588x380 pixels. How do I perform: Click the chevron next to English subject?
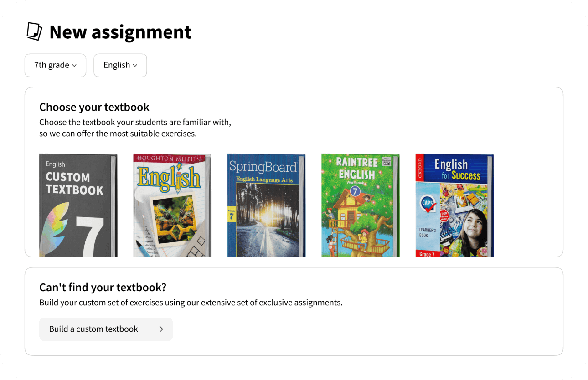tap(135, 66)
